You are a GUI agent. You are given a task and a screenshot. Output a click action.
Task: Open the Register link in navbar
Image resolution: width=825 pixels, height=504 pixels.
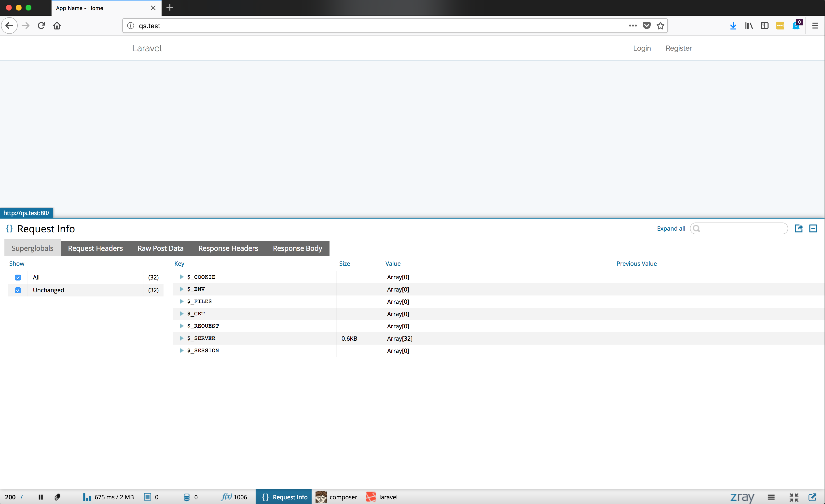click(x=678, y=48)
